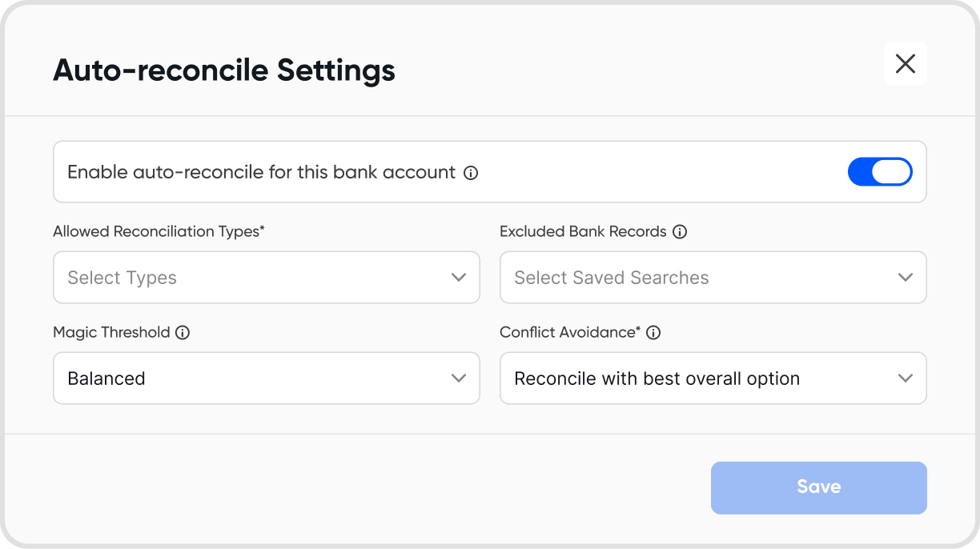Click the Magic Threshold label text
980x549 pixels.
(111, 333)
